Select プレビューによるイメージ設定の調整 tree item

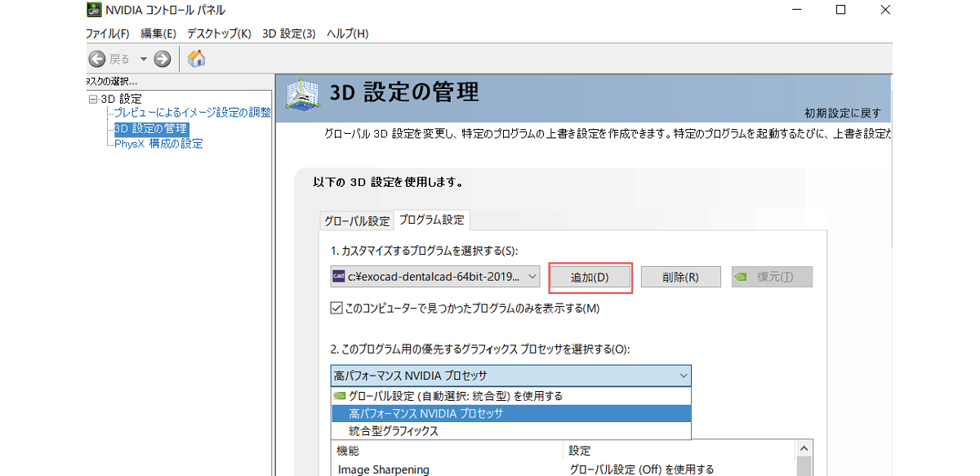pos(192,113)
